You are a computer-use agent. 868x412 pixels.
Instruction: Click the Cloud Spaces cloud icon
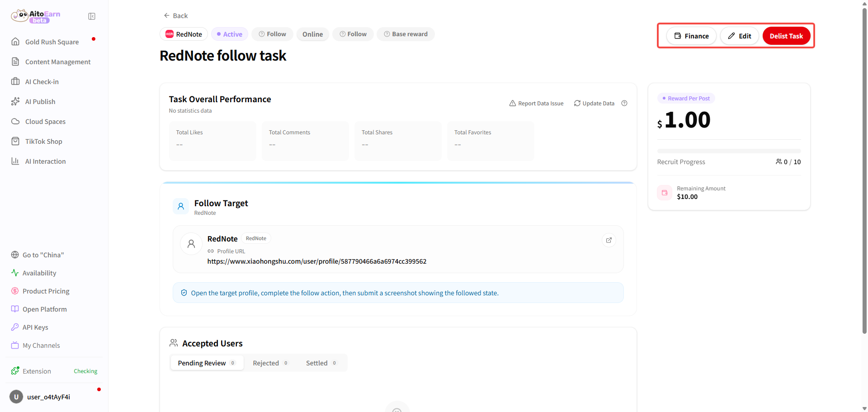(x=15, y=121)
